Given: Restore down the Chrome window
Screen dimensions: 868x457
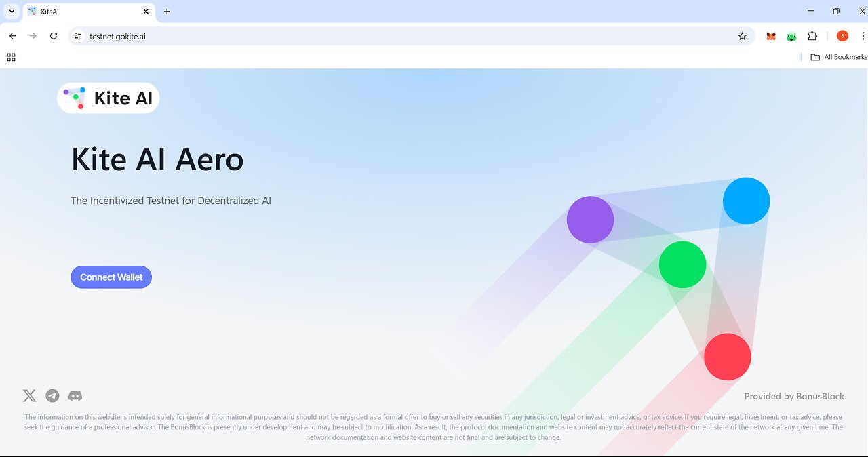Looking at the screenshot, I should 836,11.
